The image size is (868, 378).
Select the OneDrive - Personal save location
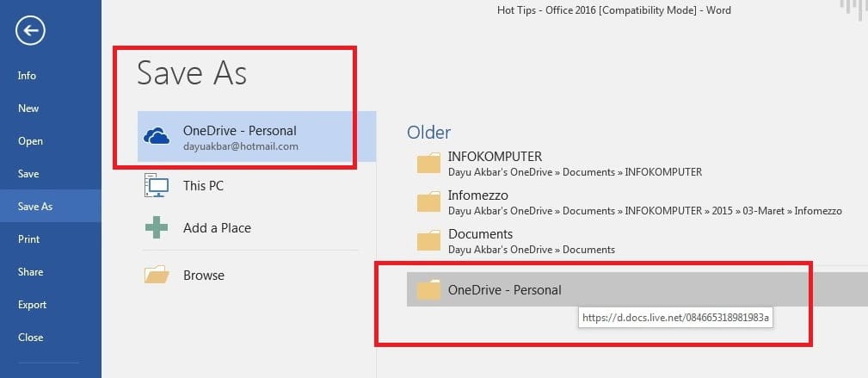pos(257,136)
